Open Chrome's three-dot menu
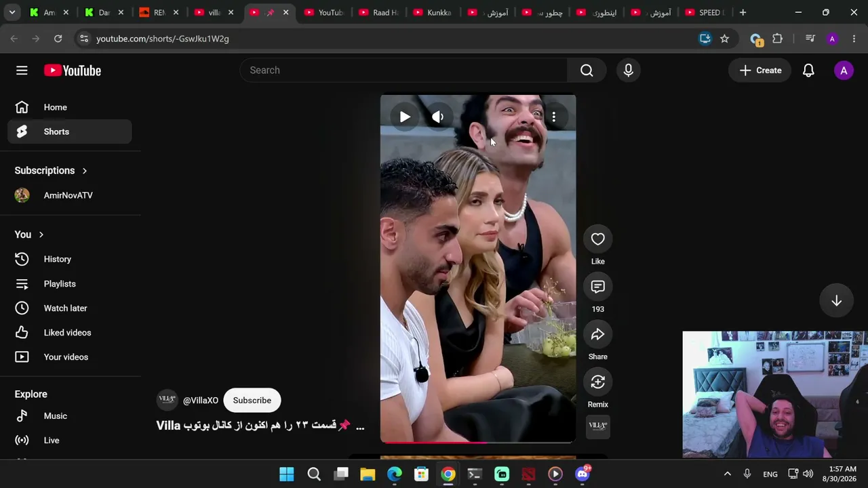 pyautogui.click(x=854, y=39)
